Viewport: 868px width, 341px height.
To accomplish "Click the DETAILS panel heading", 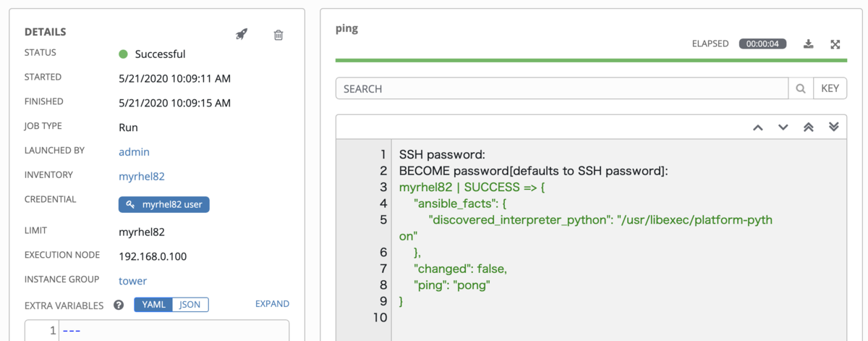I will (x=45, y=32).
